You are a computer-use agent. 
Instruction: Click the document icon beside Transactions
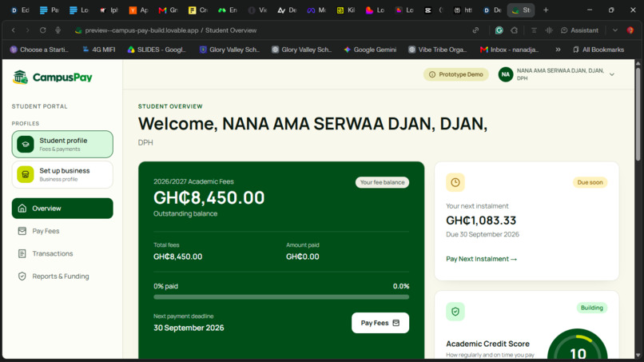[22, 253]
